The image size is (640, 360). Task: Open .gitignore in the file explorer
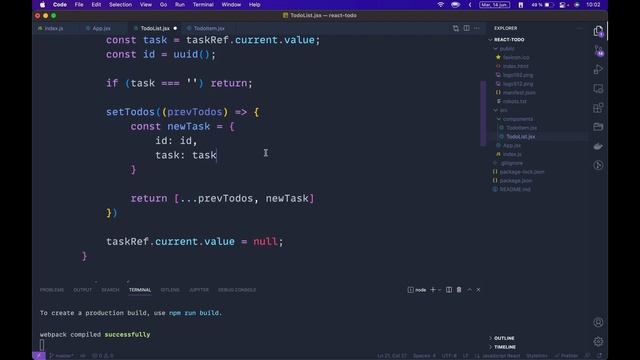click(511, 163)
